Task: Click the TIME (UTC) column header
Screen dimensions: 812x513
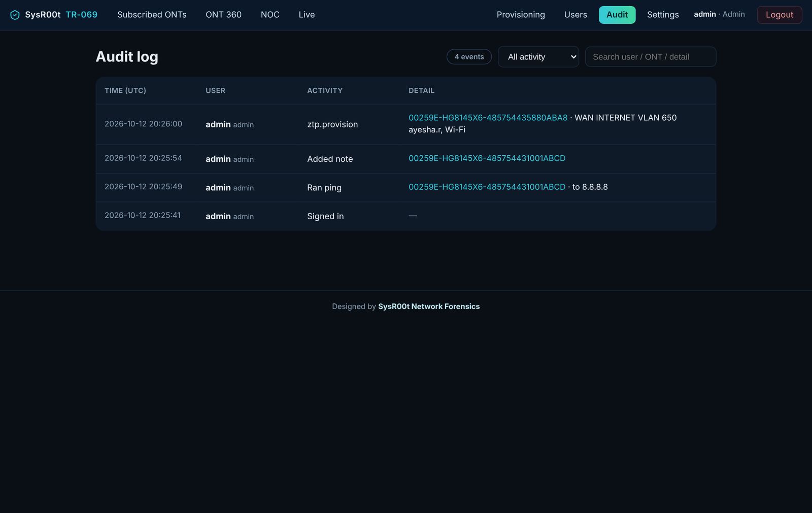Action: (125, 90)
